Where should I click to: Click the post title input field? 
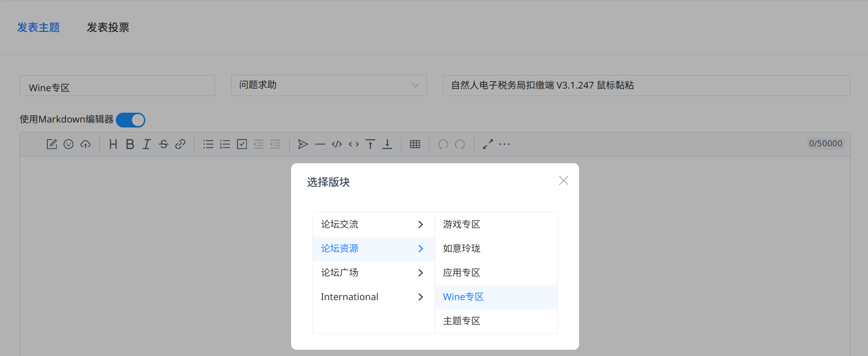[647, 85]
